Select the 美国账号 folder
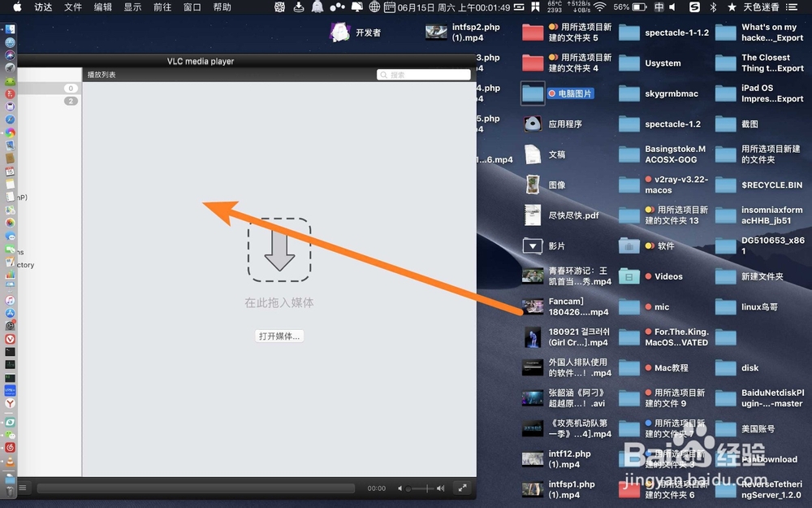Screen dimensions: 812x508 (745, 428)
